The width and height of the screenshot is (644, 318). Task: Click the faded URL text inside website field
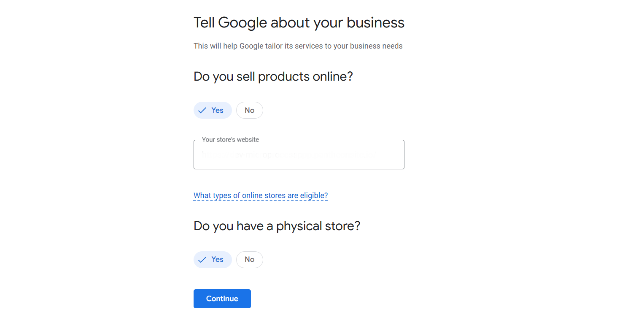(x=287, y=155)
